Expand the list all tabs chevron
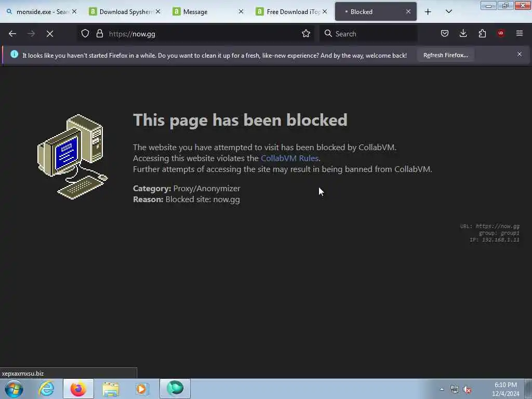532x399 pixels. pos(449,11)
